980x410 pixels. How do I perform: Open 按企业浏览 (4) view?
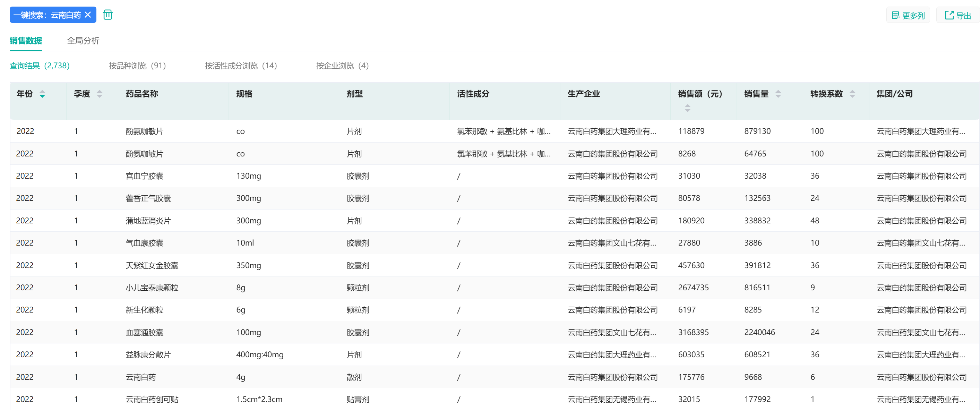point(342,66)
